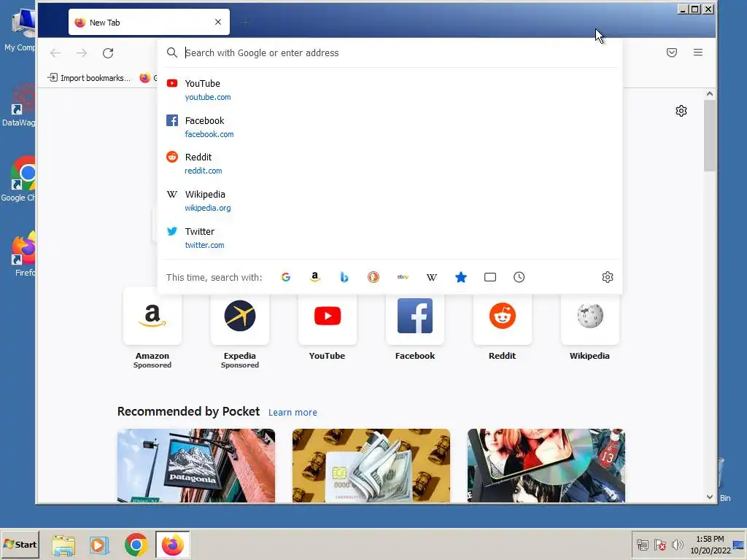Select YouTube suggestion youtube.com
This screenshot has width=747, height=560.
(x=390, y=90)
